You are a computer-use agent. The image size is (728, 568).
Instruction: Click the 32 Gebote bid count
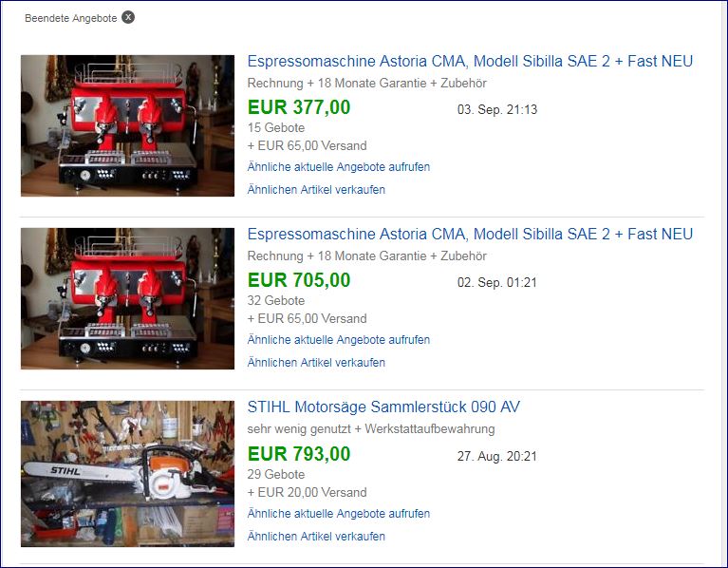pyautogui.click(x=276, y=300)
